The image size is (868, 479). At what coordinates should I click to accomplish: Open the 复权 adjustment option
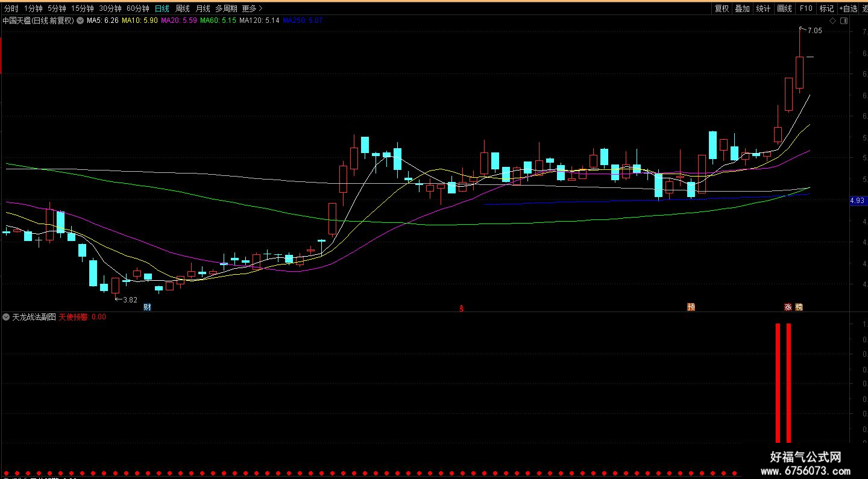[x=722, y=8]
